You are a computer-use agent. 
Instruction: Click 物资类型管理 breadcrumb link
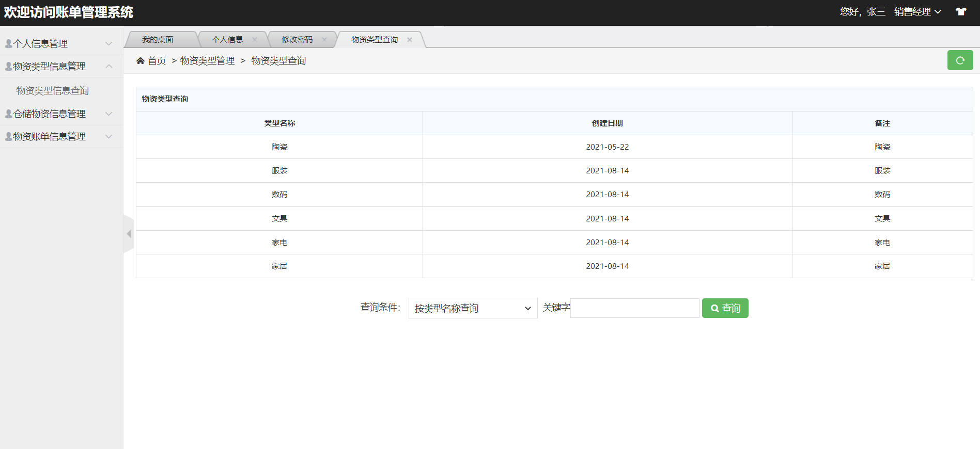tap(207, 61)
